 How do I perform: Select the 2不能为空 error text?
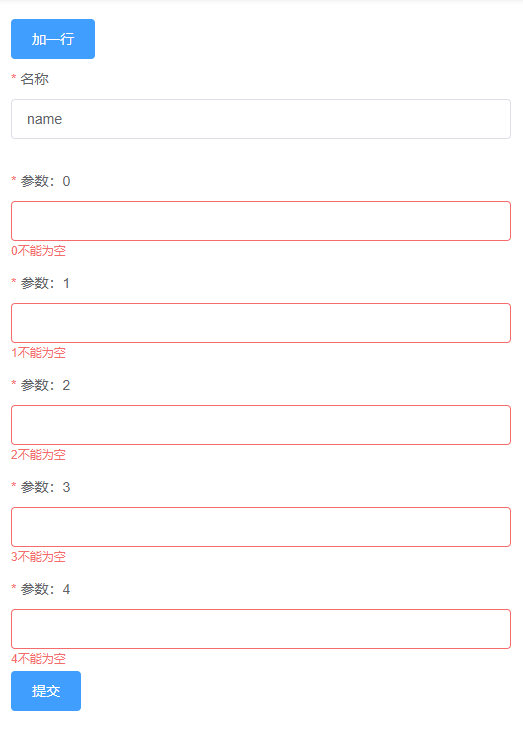point(39,455)
